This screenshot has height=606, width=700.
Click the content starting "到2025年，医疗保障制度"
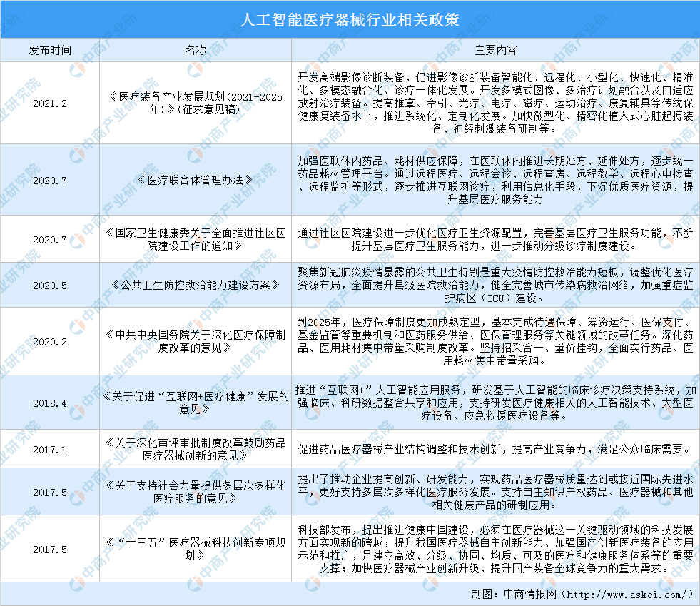coord(495,341)
